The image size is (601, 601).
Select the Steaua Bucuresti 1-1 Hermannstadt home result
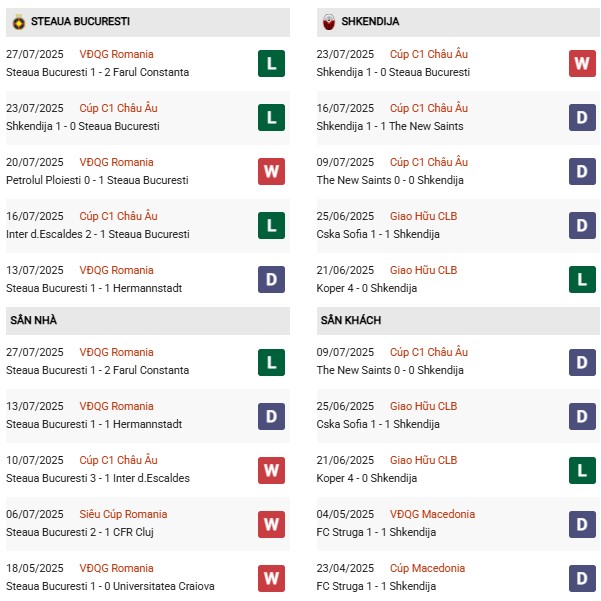pyautogui.click(x=94, y=424)
